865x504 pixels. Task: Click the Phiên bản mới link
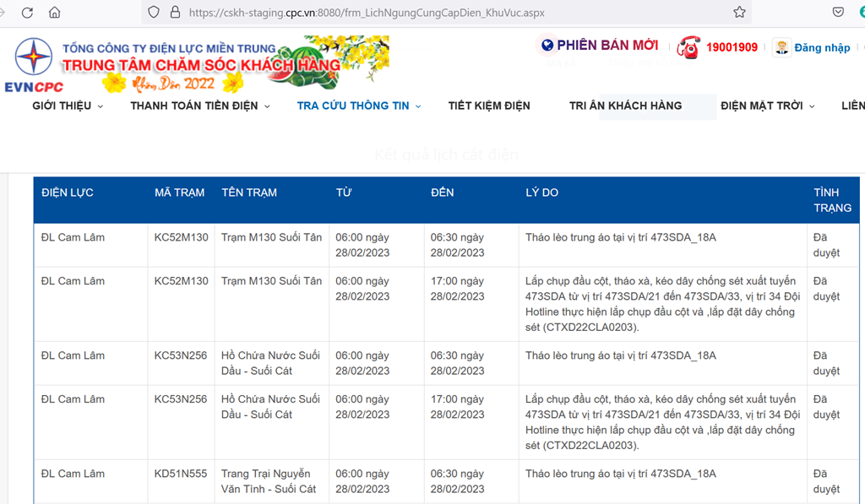(607, 46)
